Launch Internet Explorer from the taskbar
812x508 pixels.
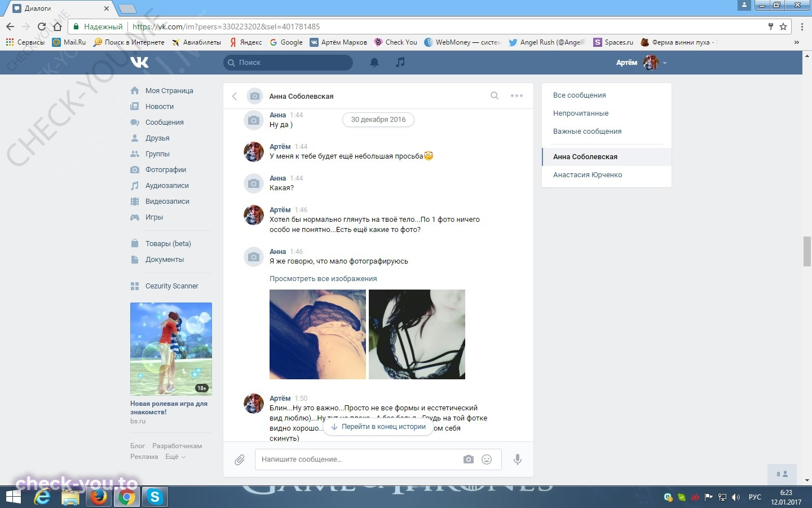42,497
